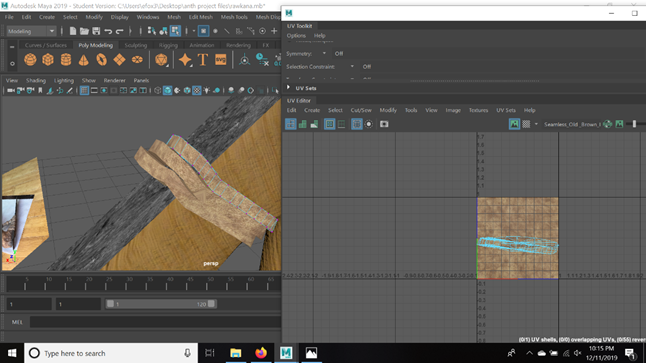Click the new scene icon
Image resolution: width=646 pixels, height=363 pixels.
pyautogui.click(x=73, y=31)
